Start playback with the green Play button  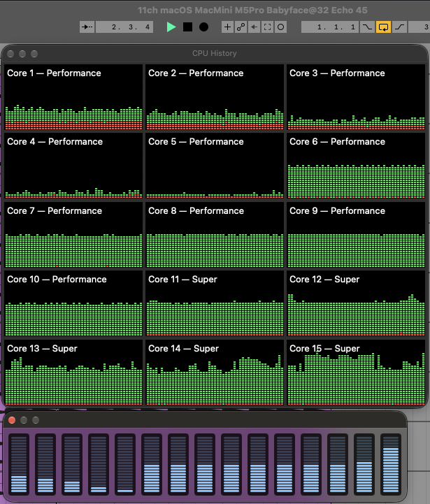pos(171,27)
